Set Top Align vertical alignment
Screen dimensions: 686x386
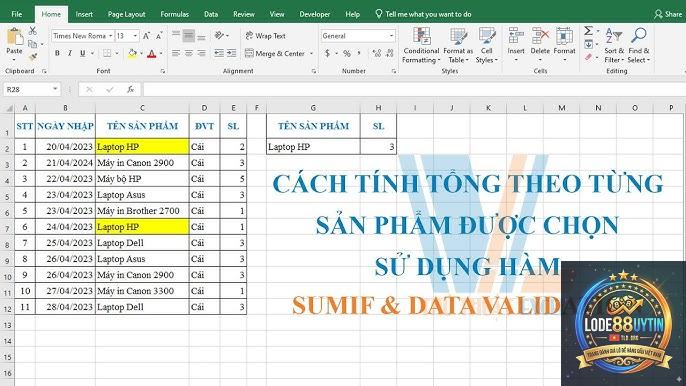(x=176, y=35)
